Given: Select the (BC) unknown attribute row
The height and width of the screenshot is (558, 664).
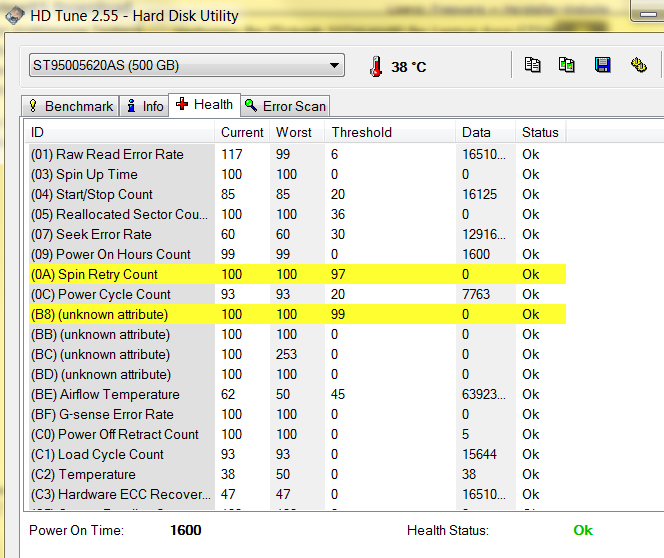Looking at the screenshot, I should click(x=298, y=354).
